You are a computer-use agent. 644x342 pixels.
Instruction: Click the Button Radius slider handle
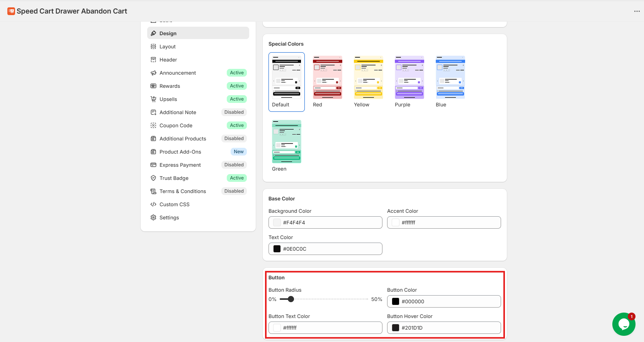291,299
